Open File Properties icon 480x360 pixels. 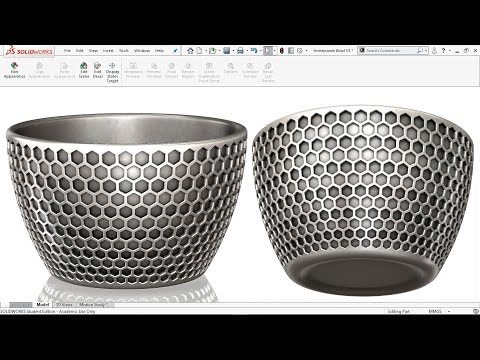pyautogui.click(x=291, y=51)
